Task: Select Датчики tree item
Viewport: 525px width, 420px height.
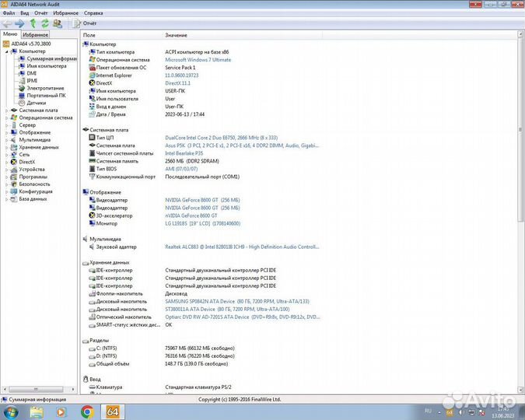Action: (36, 103)
